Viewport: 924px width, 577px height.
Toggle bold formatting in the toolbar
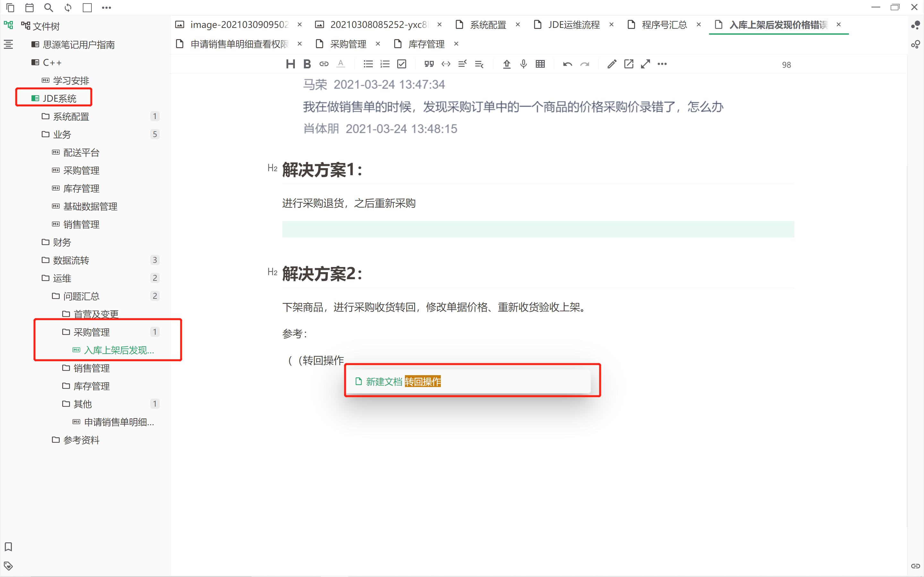[307, 64]
